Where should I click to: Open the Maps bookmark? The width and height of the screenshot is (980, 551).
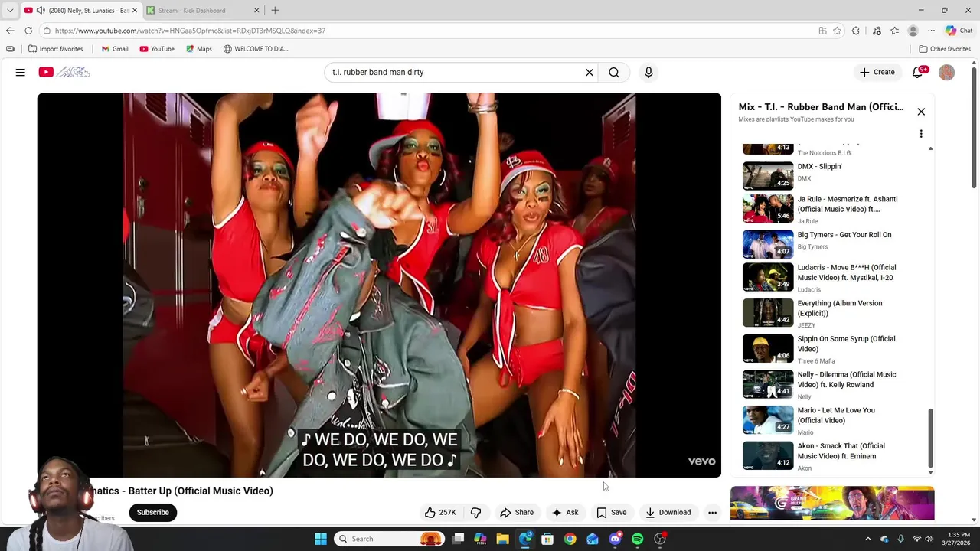198,48
